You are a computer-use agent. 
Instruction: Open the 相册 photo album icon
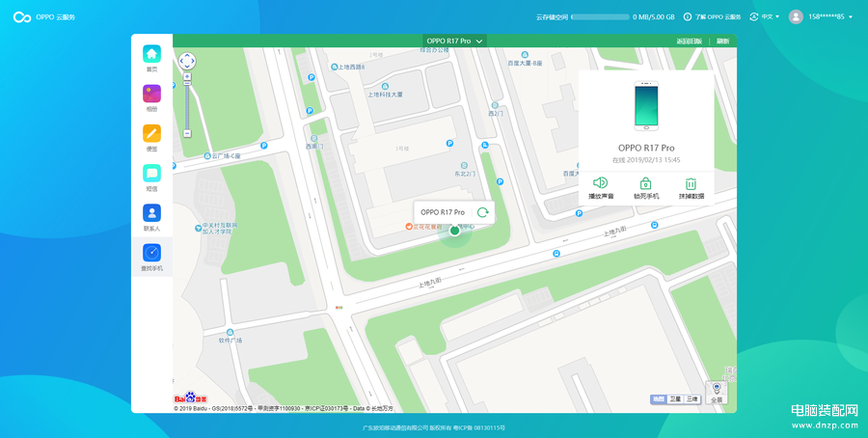[151, 94]
